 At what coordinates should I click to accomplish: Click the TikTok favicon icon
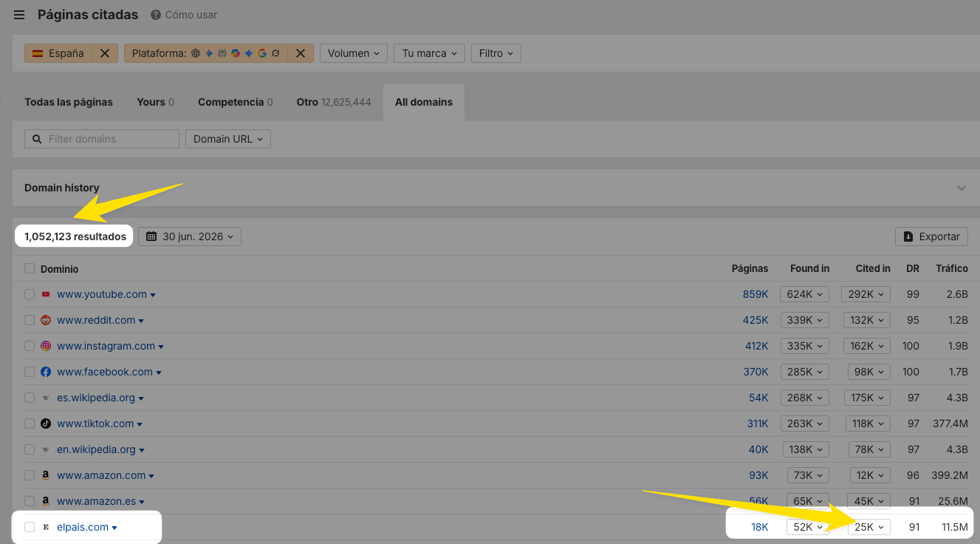46,424
